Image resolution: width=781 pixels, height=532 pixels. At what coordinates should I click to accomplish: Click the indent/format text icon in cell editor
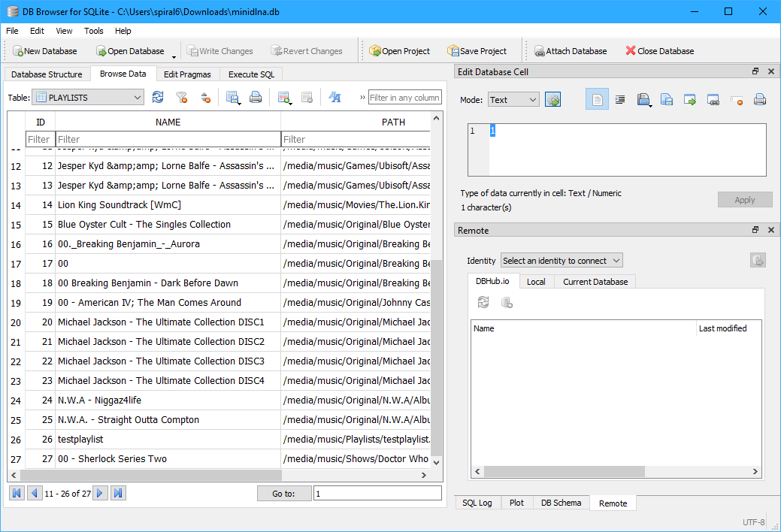coord(620,100)
